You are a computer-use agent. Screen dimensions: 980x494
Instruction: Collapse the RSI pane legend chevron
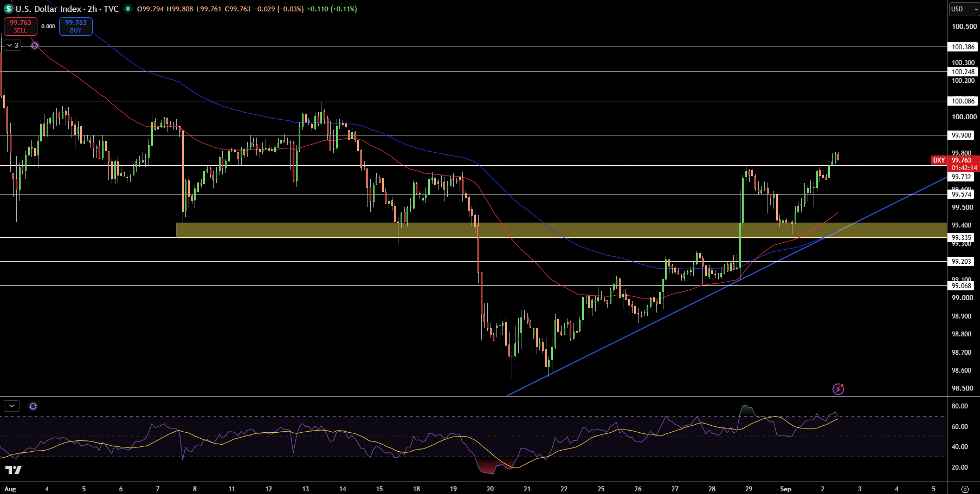click(x=11, y=406)
